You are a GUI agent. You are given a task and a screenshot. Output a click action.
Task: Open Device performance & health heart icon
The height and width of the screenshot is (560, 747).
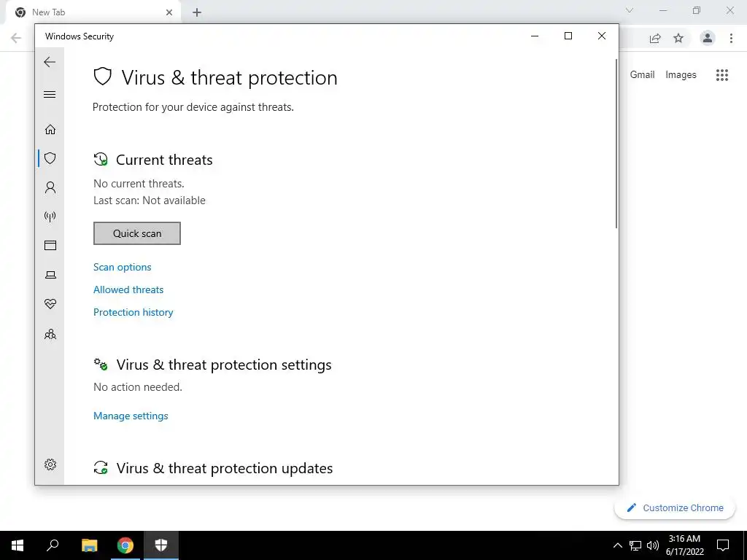tap(50, 304)
